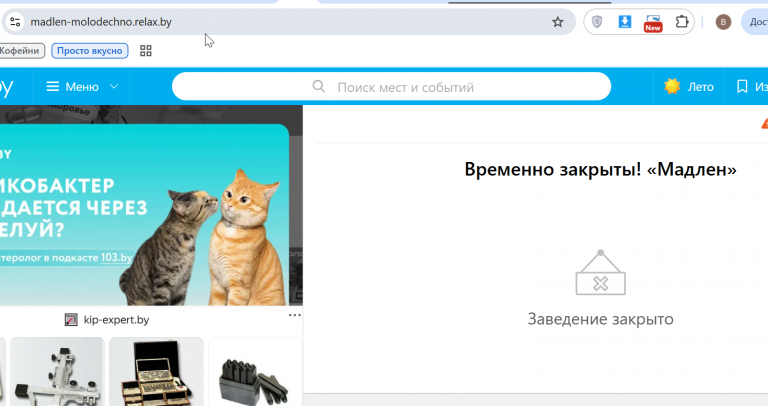The width and height of the screenshot is (768, 406).
Task: Open the blue download extension icon
Action: pyautogui.click(x=624, y=22)
